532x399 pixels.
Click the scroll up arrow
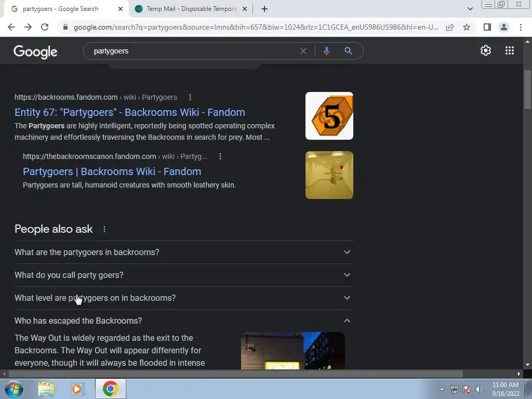(x=527, y=42)
